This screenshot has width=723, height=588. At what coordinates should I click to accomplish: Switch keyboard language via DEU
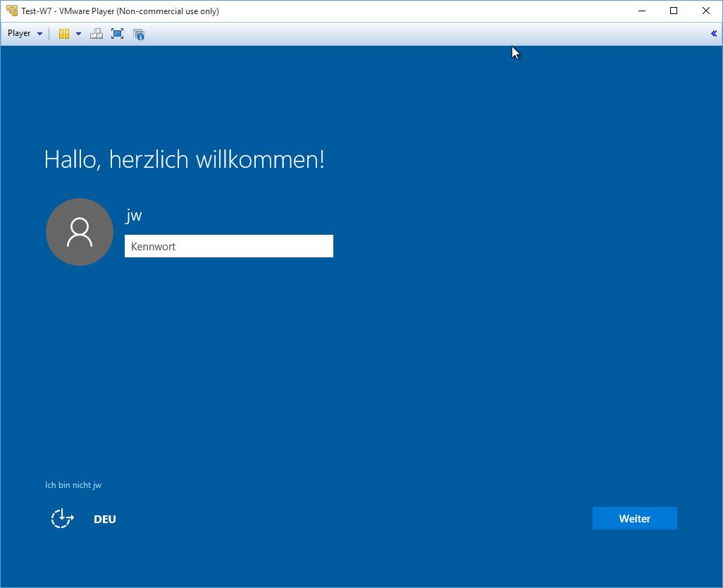105,520
